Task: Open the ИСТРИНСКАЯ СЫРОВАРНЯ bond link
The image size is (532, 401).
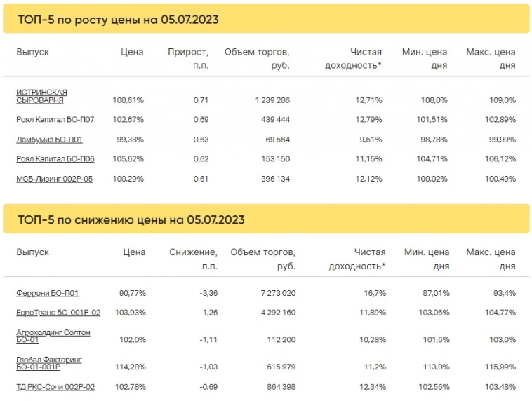Action: coord(42,96)
